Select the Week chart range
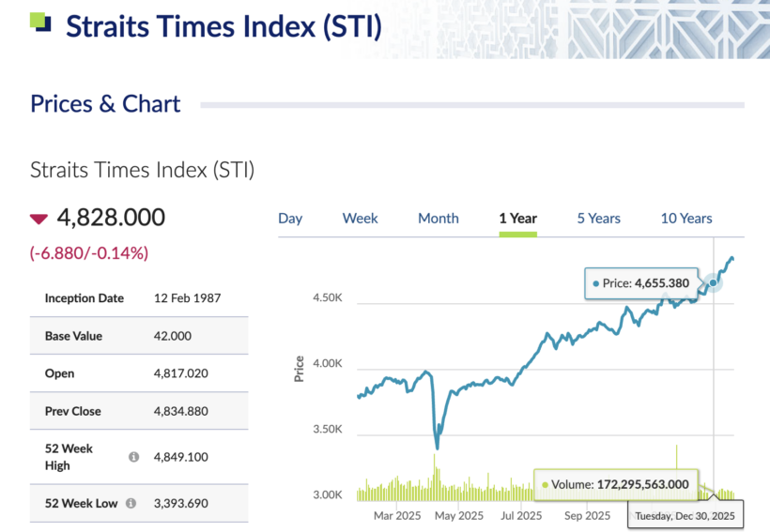The height and width of the screenshot is (532, 770). point(360,219)
